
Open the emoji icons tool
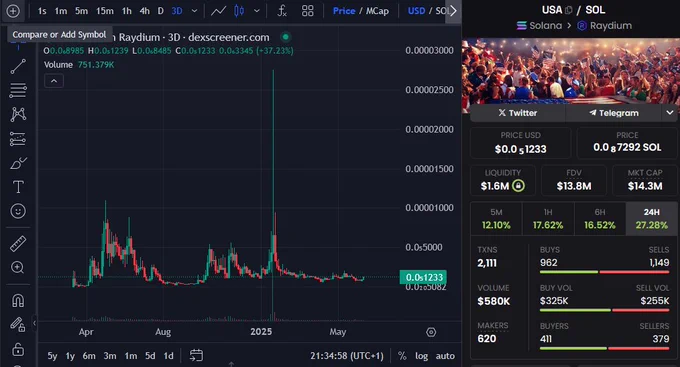click(x=18, y=211)
